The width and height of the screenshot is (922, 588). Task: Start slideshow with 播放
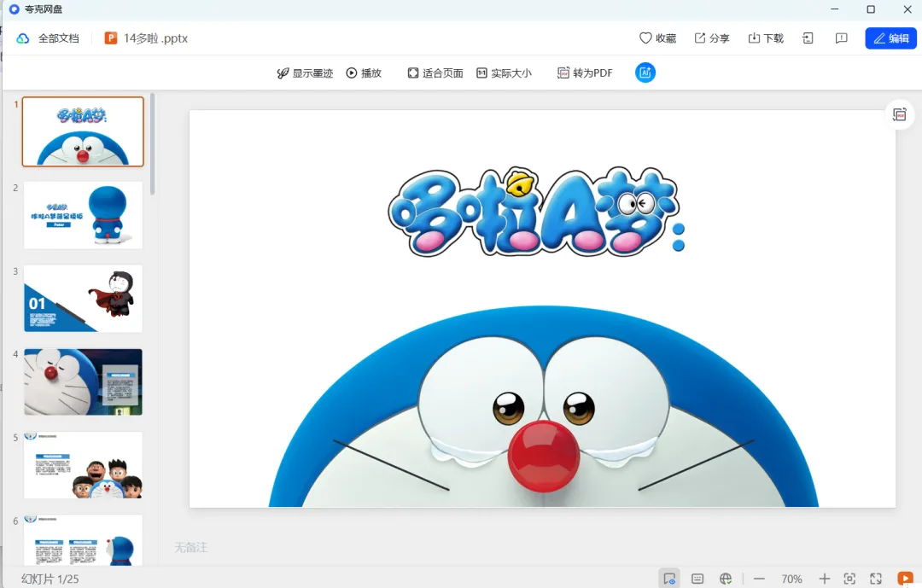pyautogui.click(x=364, y=73)
